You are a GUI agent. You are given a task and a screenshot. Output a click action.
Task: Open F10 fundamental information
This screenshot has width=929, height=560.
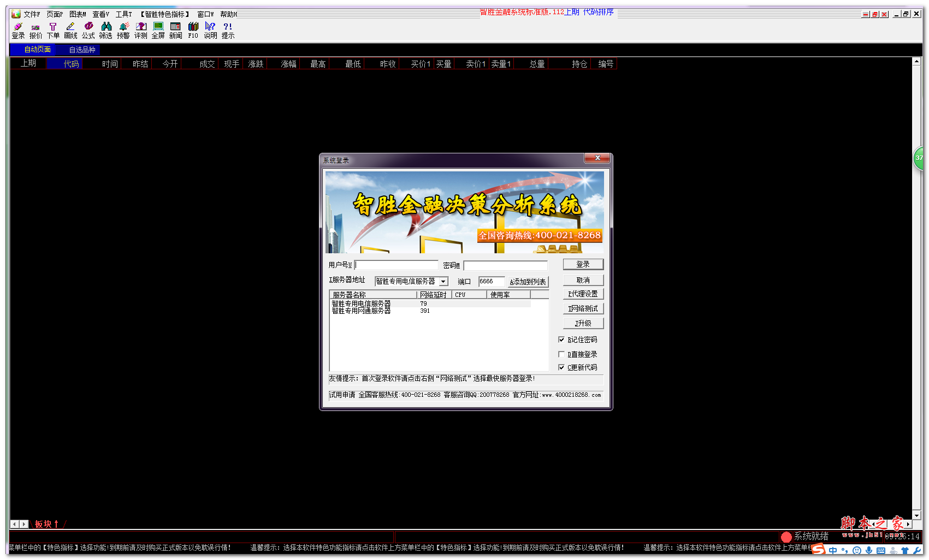193,30
